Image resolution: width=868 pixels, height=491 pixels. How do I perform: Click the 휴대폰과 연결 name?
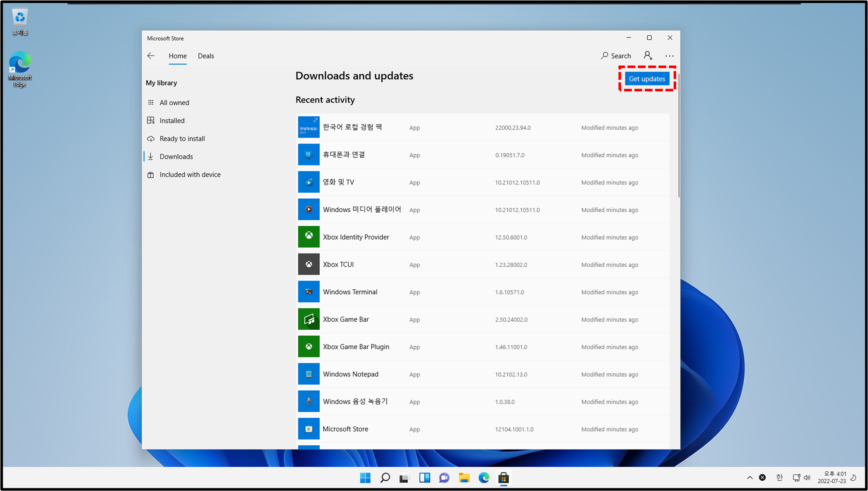pos(344,155)
